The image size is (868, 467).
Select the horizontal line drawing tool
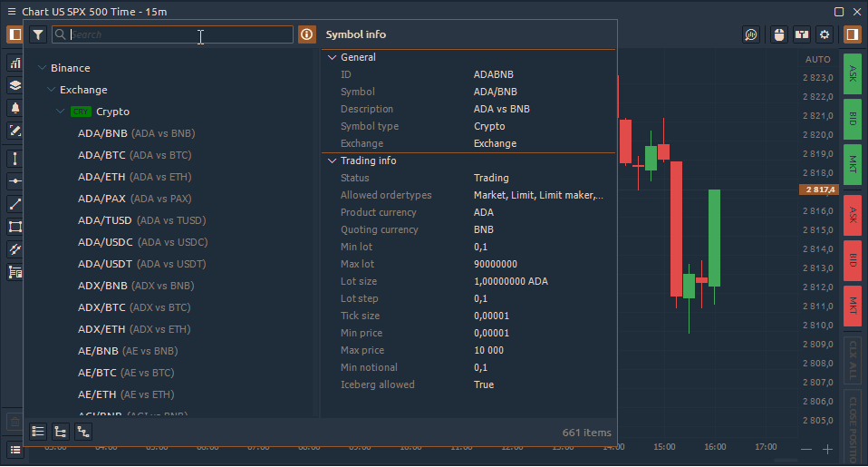(x=14, y=181)
